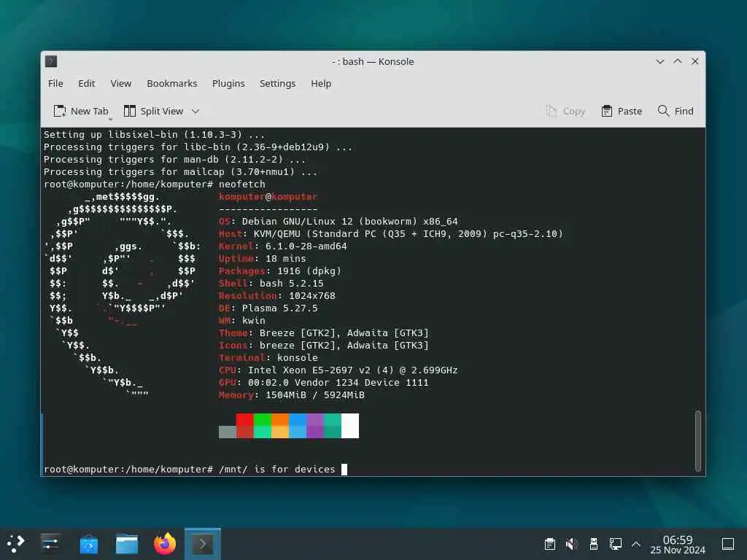
Task: Open Find in Konsole toolbar
Action: [x=676, y=111]
